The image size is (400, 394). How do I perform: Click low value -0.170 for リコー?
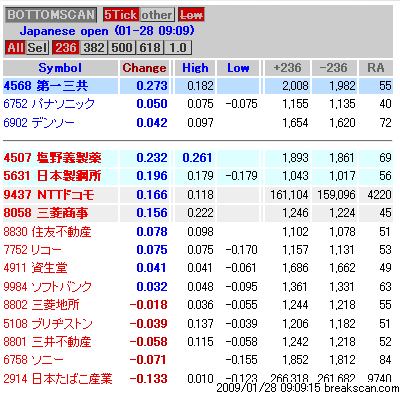(x=242, y=250)
